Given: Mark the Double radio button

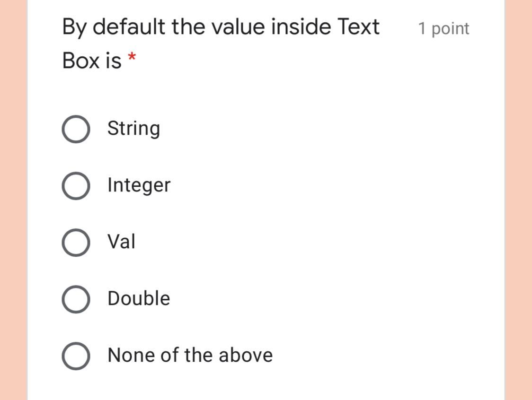Looking at the screenshot, I should pos(76,299).
